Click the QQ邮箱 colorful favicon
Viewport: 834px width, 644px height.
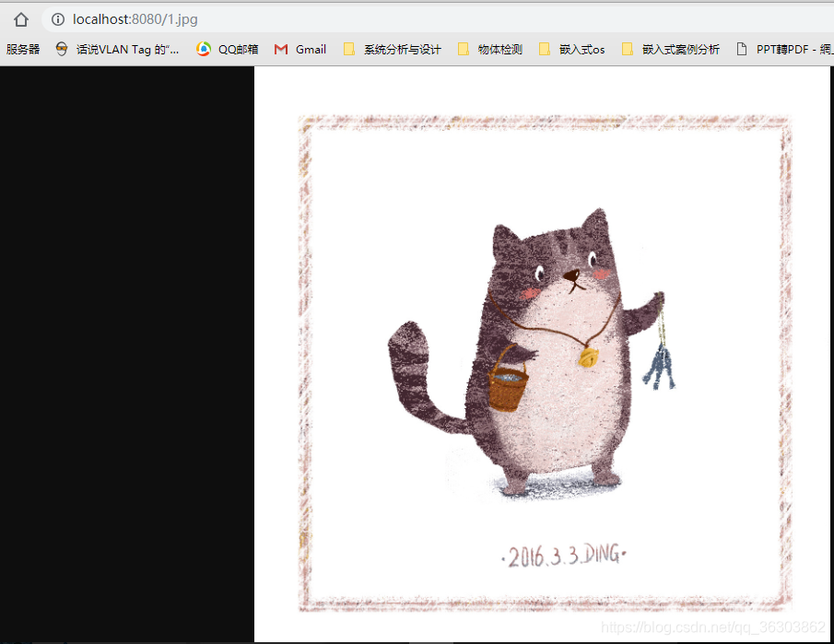point(203,50)
